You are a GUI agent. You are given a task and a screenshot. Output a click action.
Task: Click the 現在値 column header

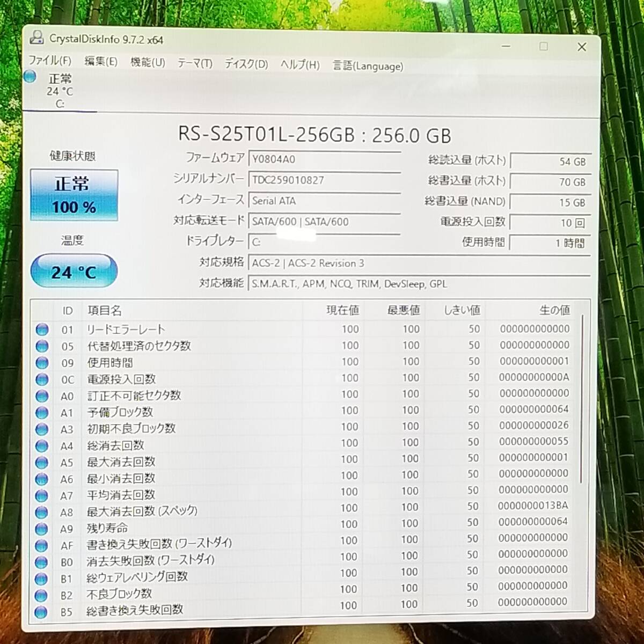click(333, 310)
